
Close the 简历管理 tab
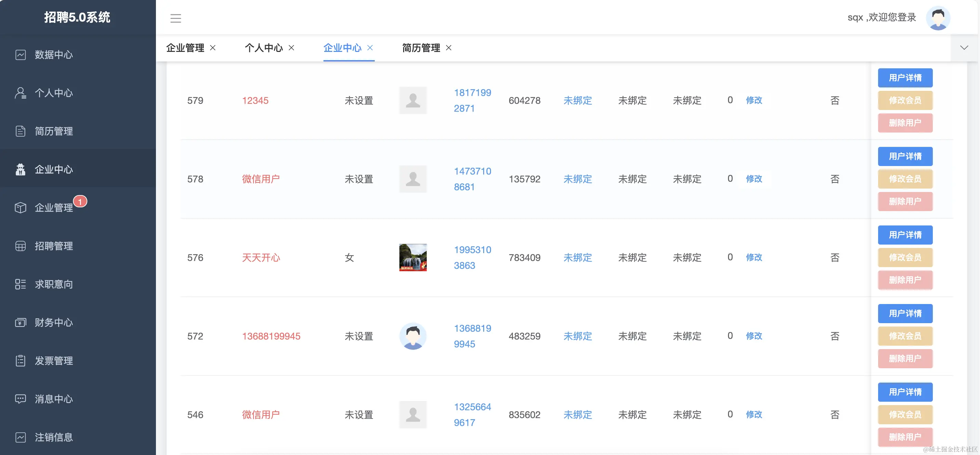pos(449,48)
